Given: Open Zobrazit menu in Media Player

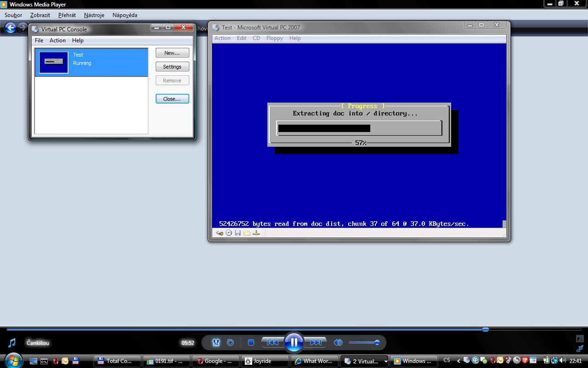Looking at the screenshot, I should pos(40,15).
